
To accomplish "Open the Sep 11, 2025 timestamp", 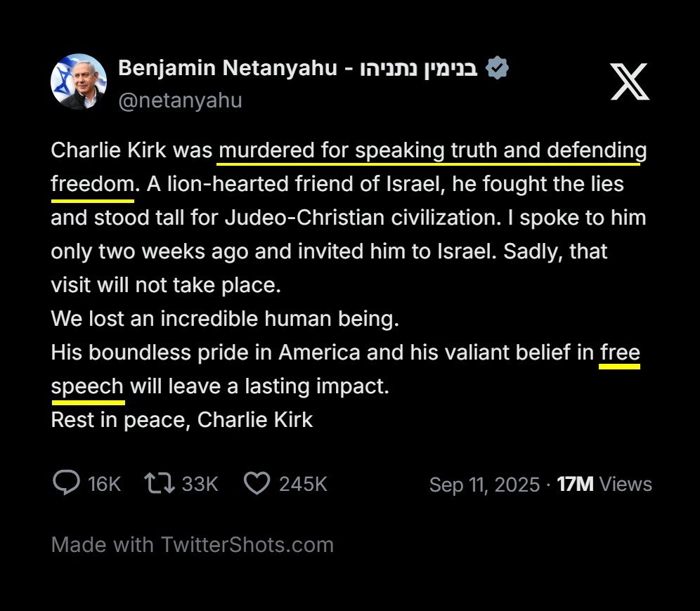I will point(484,485).
